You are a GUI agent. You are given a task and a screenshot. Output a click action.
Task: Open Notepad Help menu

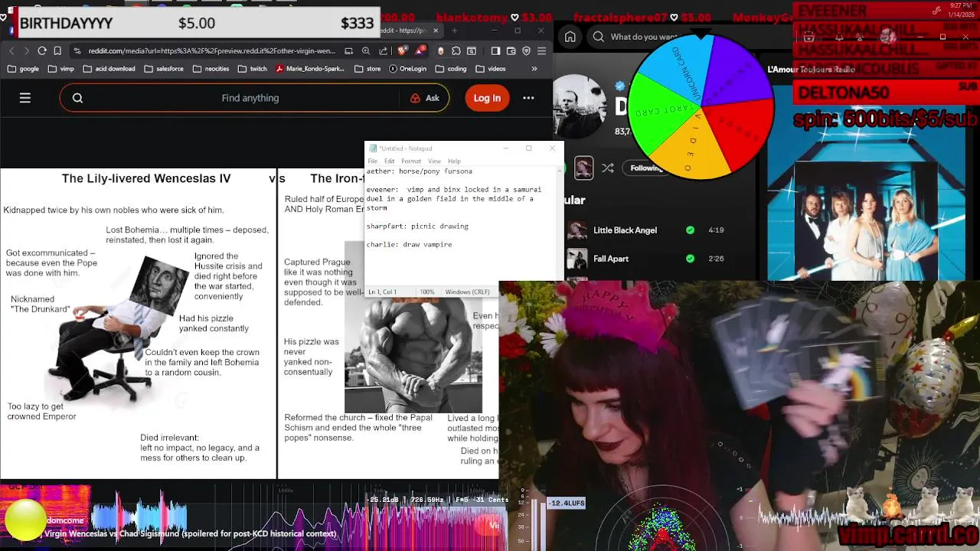coord(454,161)
